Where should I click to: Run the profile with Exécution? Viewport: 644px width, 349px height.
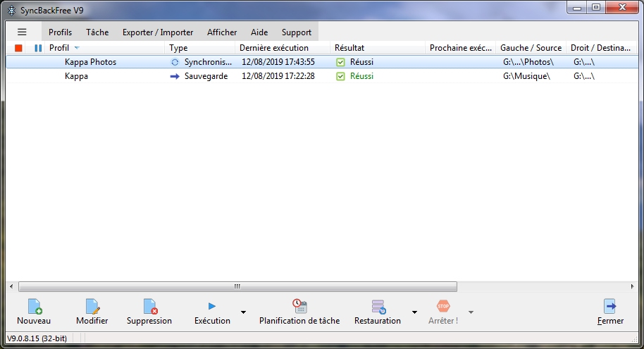212,312
